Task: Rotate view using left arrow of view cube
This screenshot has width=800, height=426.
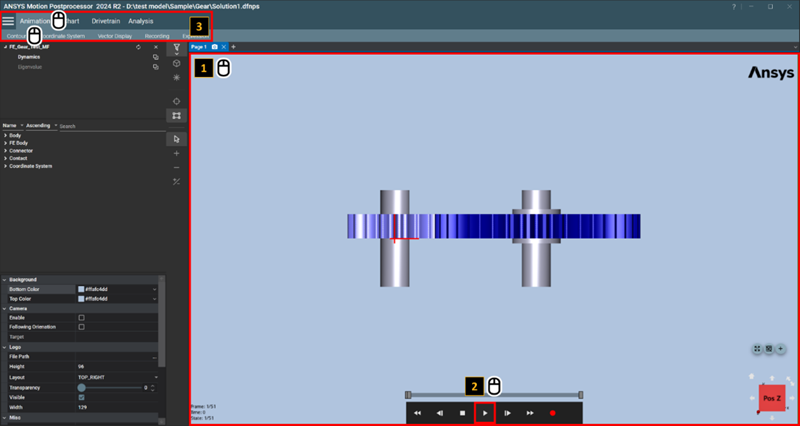Action: 752,397
